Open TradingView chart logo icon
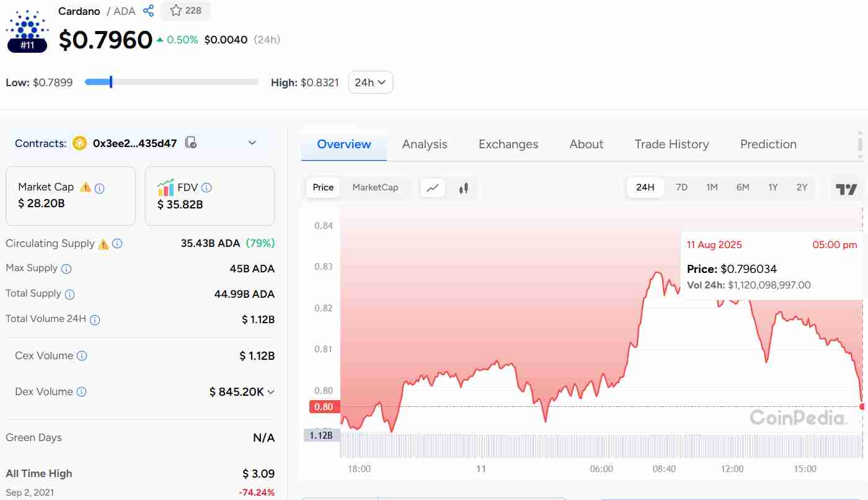This screenshot has height=500, width=868. pyautogui.click(x=846, y=189)
